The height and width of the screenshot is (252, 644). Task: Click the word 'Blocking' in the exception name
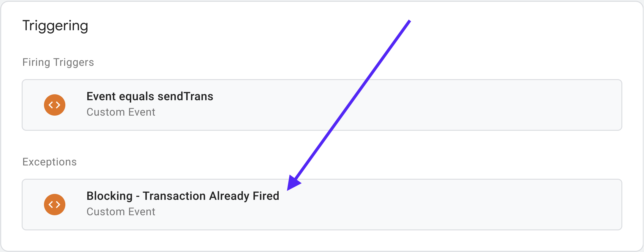[x=110, y=196]
